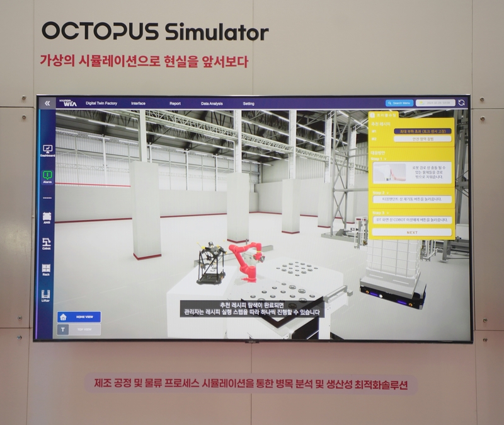
Task: Select the Cobot robot-arm icon
Action: 47,242
